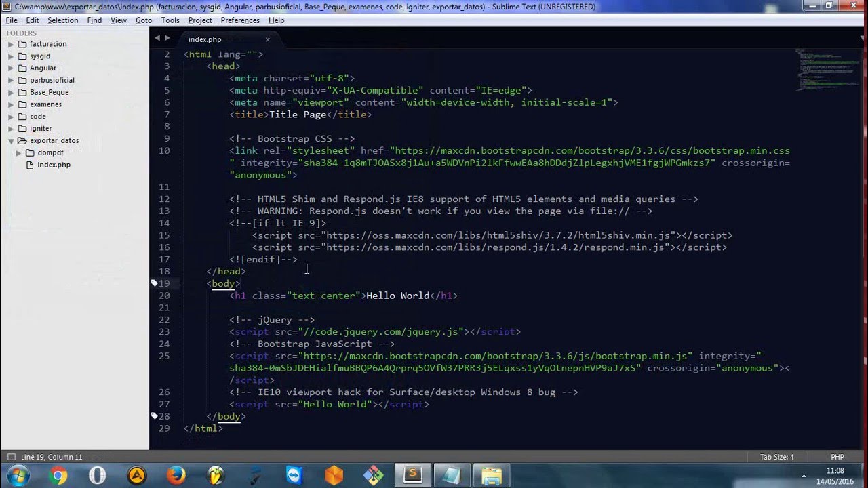The width and height of the screenshot is (868, 488).
Task: Open the Goto menu
Action: click(144, 20)
